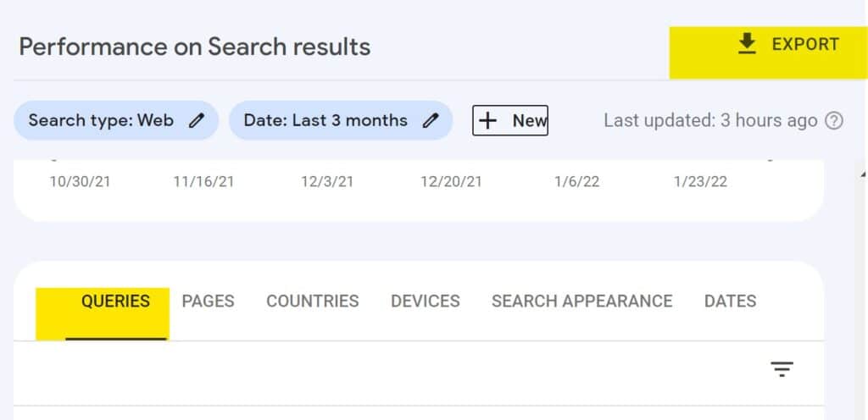
Task: Click the 12/20/21 chart axis label
Action: [451, 182]
